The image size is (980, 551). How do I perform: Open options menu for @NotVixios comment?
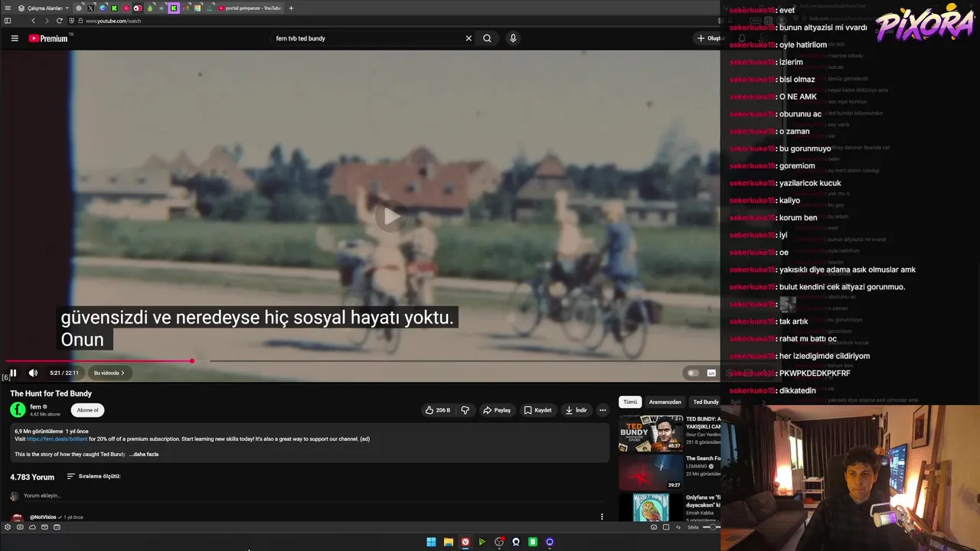[602, 517]
